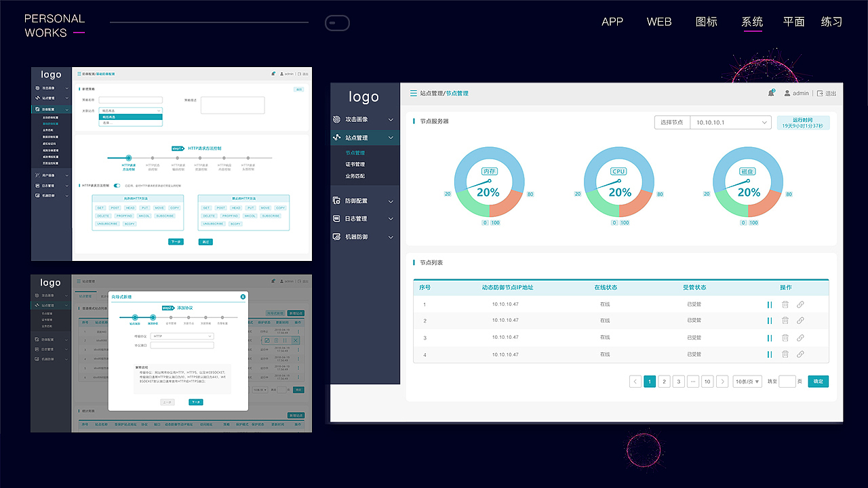
Task: Open the 10条/页 page size dropdown
Action: 747,382
